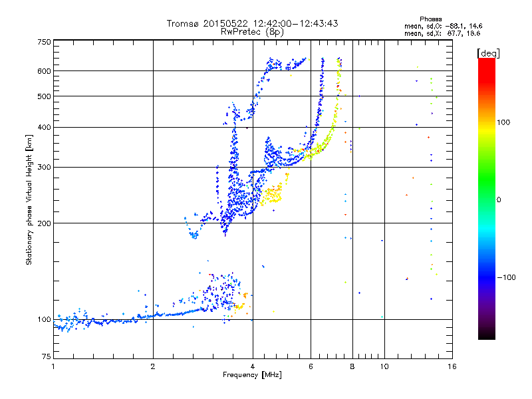Click the '[deg]' colorbar unit label
532x399 pixels.
488,53
